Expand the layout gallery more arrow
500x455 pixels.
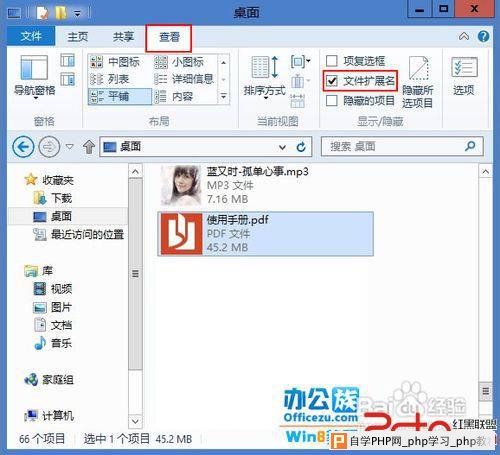[224, 97]
